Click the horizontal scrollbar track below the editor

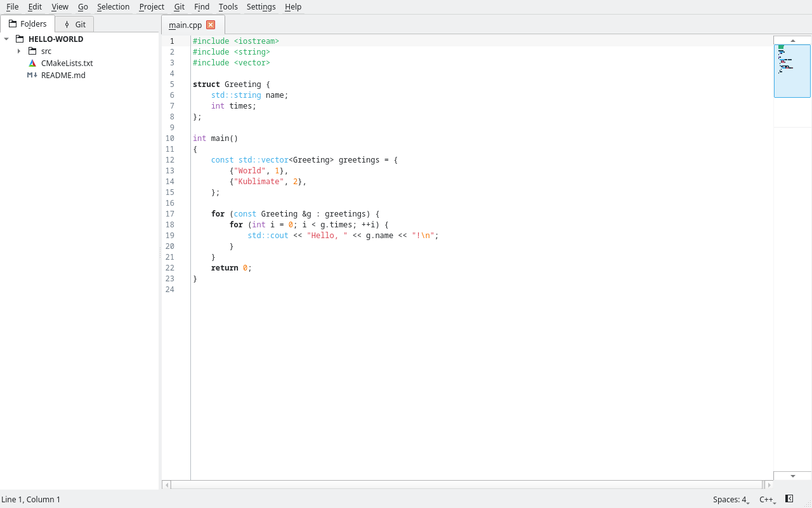(468, 485)
